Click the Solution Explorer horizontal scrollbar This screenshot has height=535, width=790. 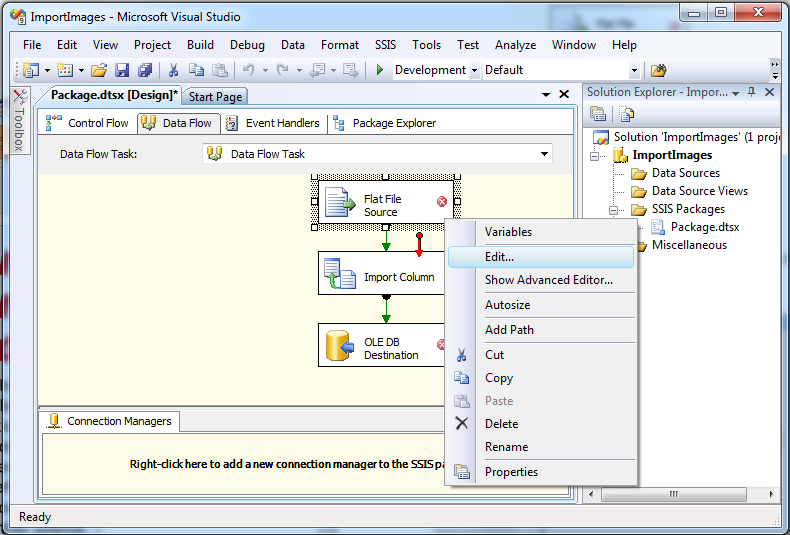point(674,494)
